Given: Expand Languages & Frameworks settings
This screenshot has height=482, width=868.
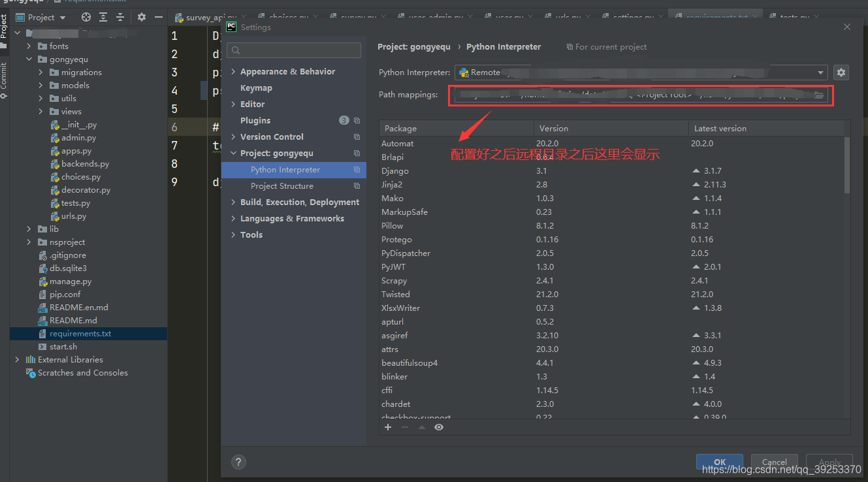Looking at the screenshot, I should click(234, 219).
